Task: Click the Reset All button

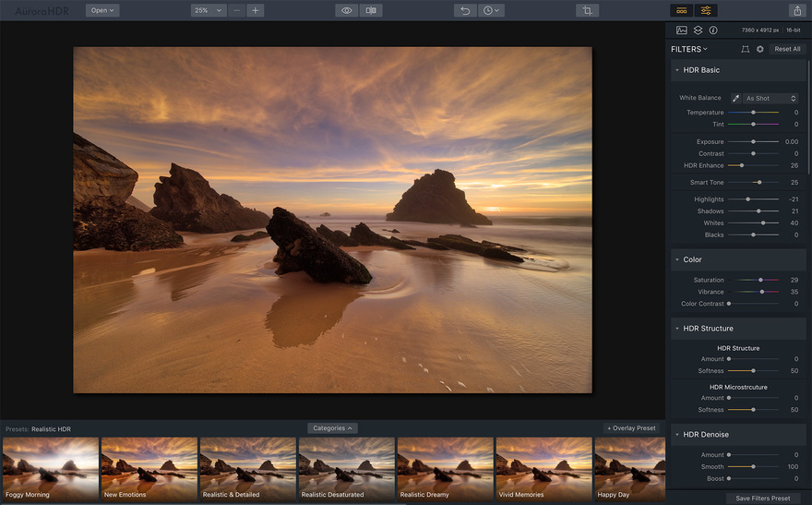Action: click(x=787, y=49)
